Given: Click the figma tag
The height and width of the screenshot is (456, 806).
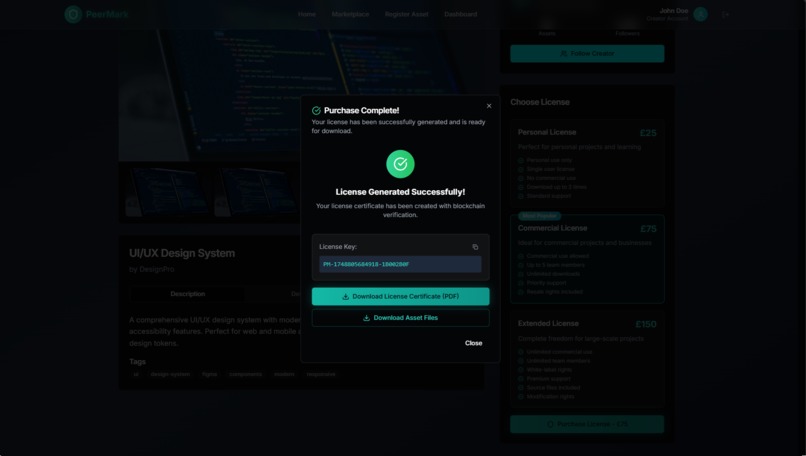Looking at the screenshot, I should [x=209, y=374].
